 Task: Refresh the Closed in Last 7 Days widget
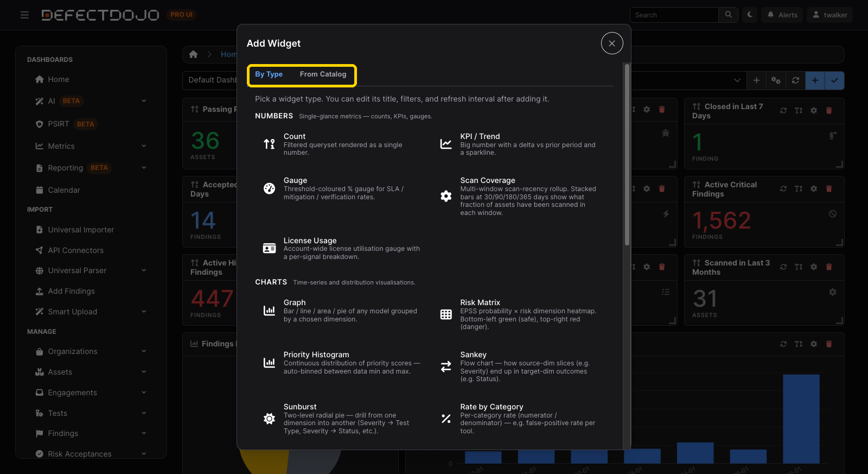click(783, 111)
